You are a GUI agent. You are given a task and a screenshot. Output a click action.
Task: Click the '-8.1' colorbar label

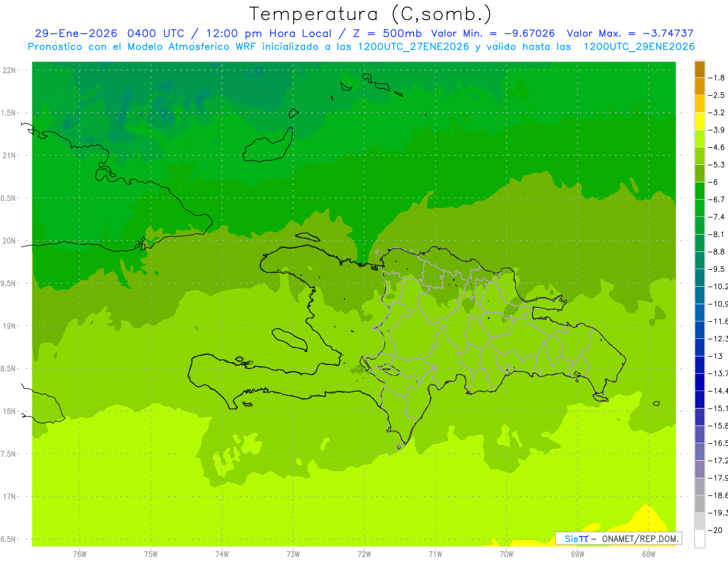click(x=716, y=234)
